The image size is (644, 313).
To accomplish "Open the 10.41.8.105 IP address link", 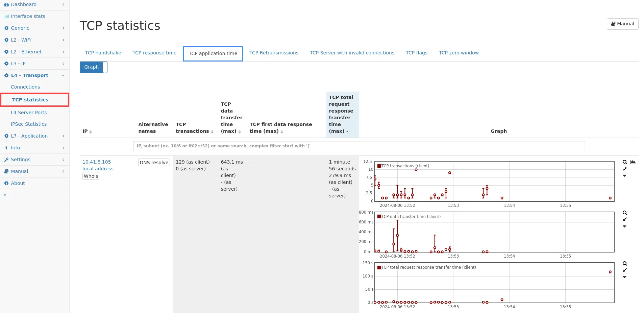I will 97,162.
